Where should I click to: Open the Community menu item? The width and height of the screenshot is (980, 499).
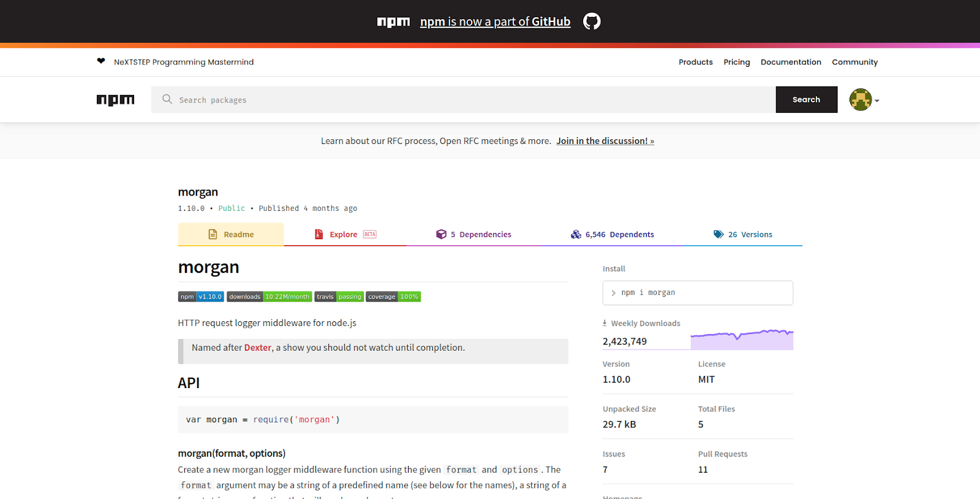click(x=854, y=62)
